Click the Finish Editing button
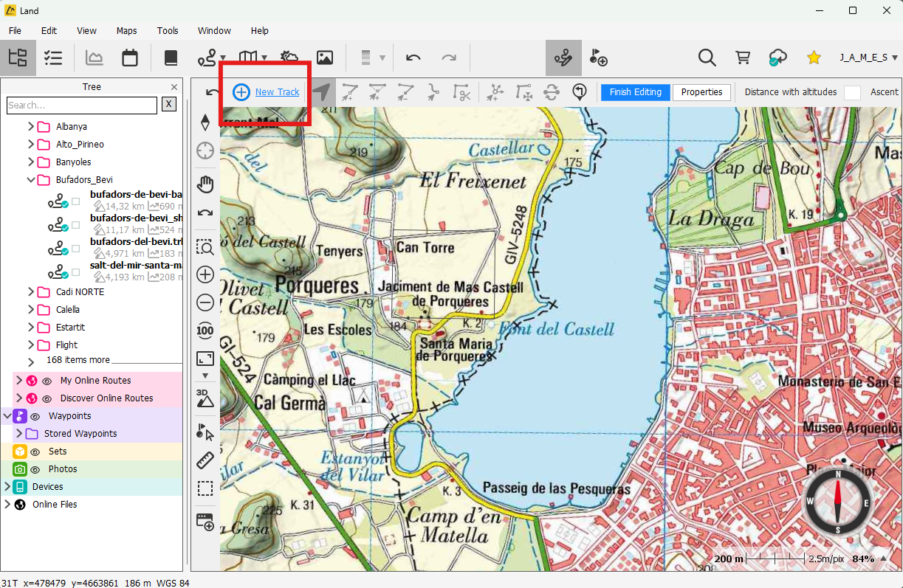The width and height of the screenshot is (903, 588). (635, 92)
